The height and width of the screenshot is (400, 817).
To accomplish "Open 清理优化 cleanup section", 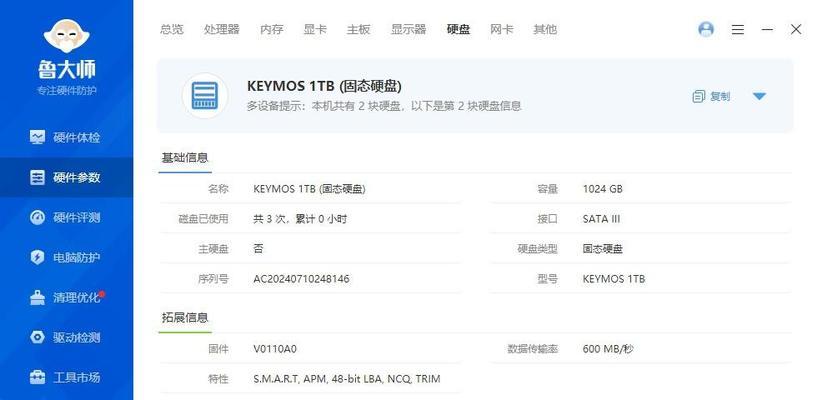I will click(66, 297).
